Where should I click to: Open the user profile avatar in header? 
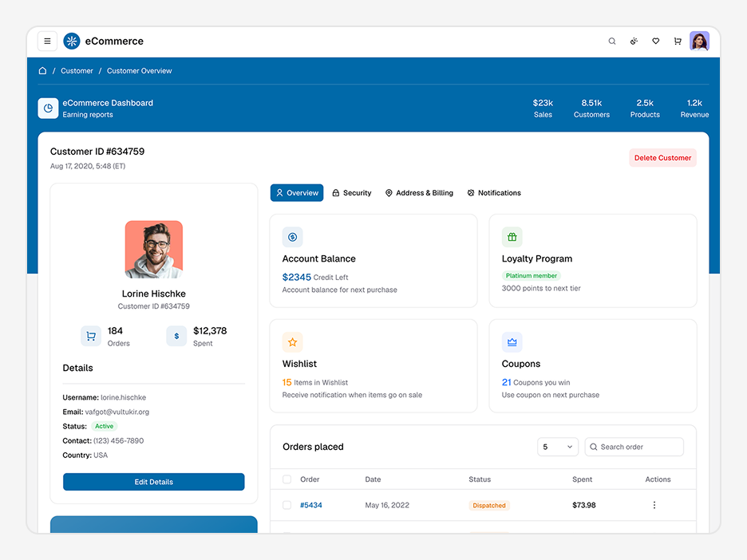pos(699,41)
